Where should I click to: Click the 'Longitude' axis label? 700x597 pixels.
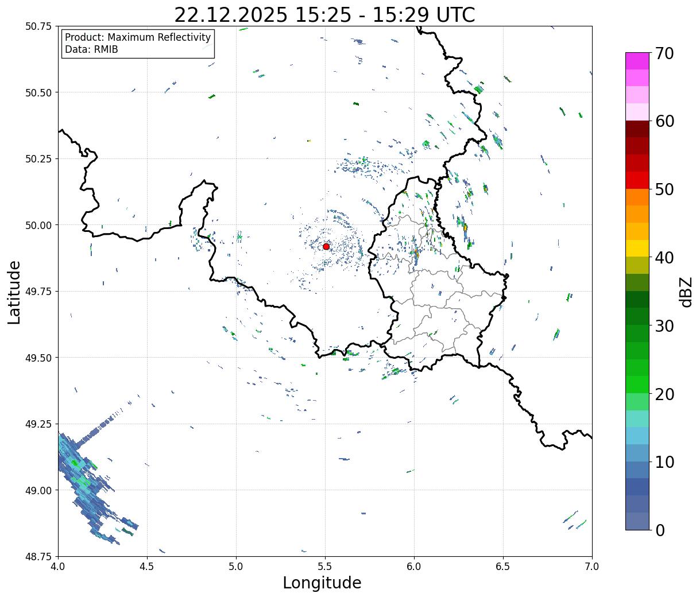[322, 583]
